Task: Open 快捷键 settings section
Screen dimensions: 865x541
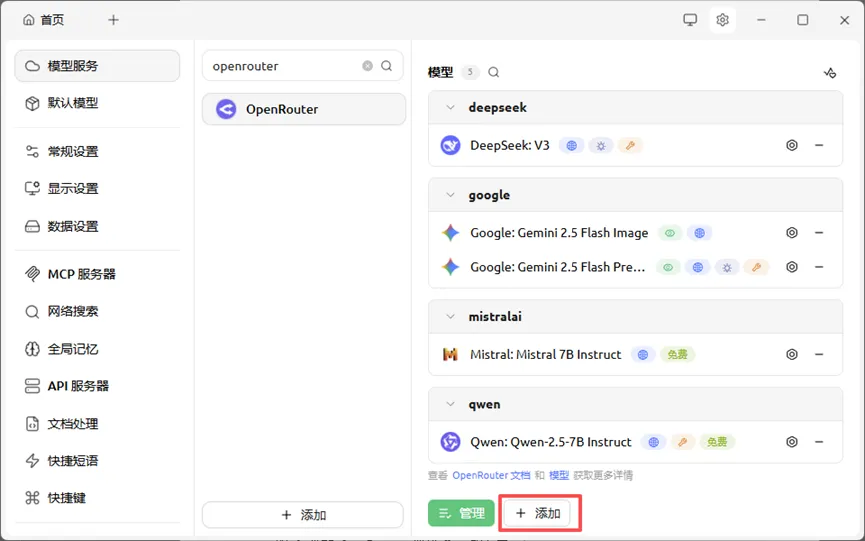Action: coord(97,498)
